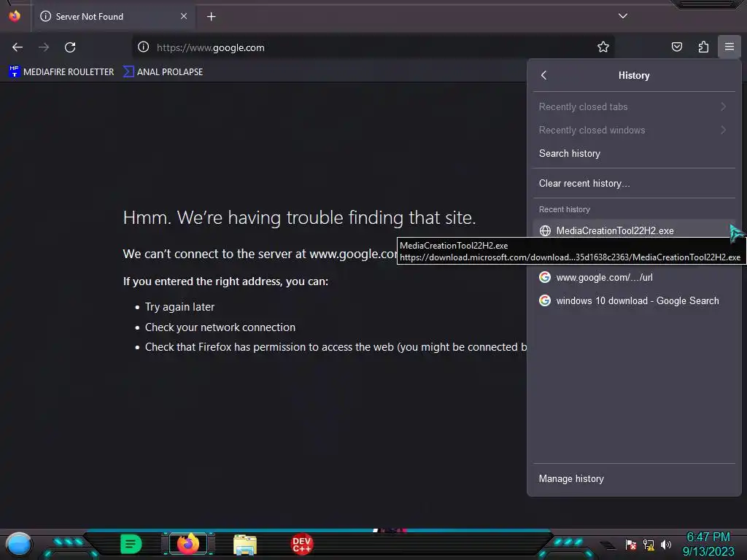Open www.google.com/.../url history entry

pyautogui.click(x=634, y=277)
